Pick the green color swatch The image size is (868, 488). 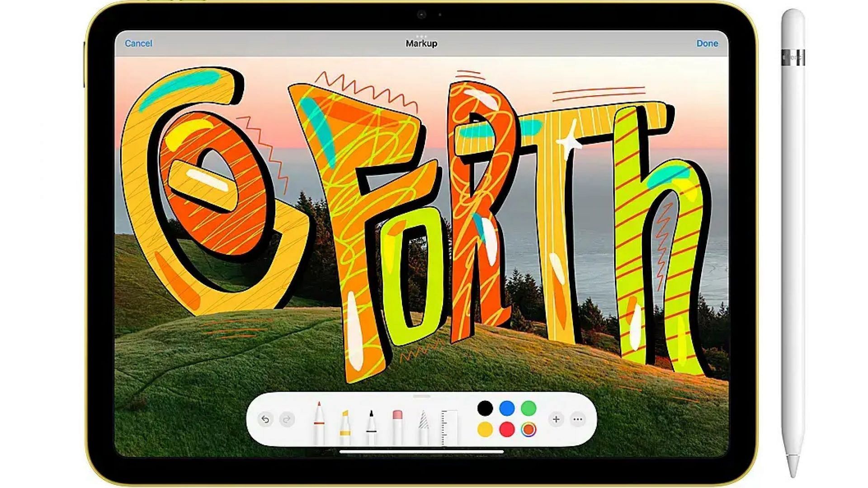[528, 408]
